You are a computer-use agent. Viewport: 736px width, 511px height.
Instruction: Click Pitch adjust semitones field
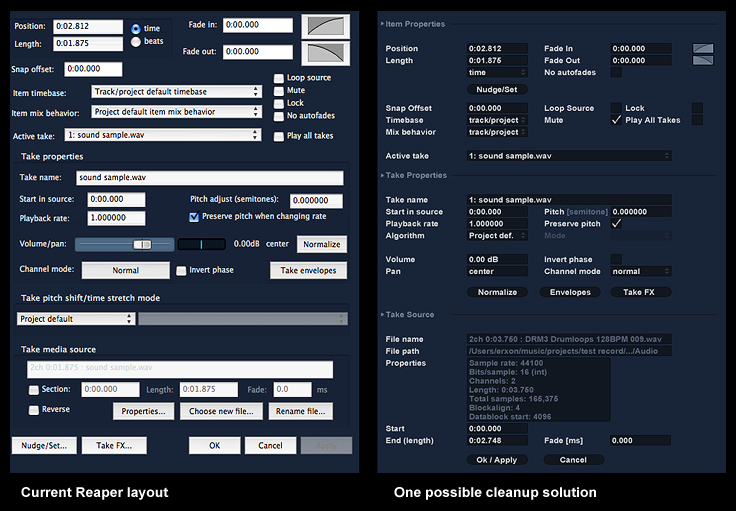coord(316,201)
